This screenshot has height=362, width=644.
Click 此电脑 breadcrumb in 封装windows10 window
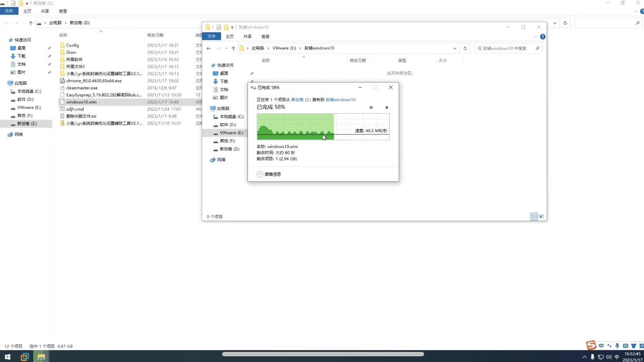click(258, 48)
